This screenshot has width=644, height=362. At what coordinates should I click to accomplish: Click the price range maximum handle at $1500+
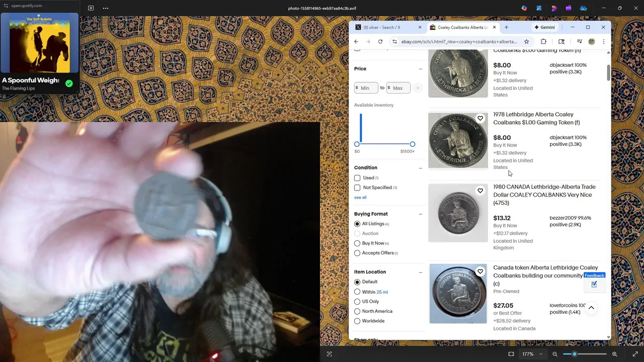(x=413, y=144)
